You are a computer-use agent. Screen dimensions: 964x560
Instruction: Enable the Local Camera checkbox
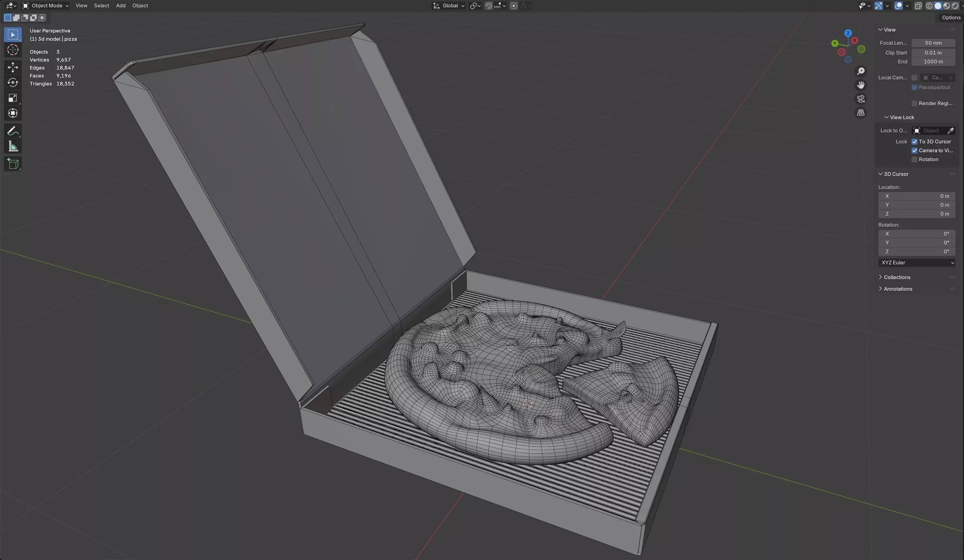[915, 78]
